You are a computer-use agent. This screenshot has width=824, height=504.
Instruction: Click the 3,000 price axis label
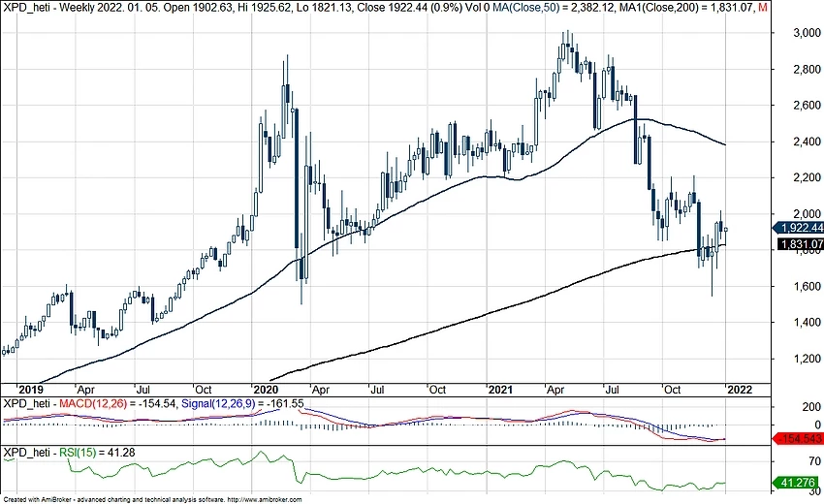tap(807, 33)
